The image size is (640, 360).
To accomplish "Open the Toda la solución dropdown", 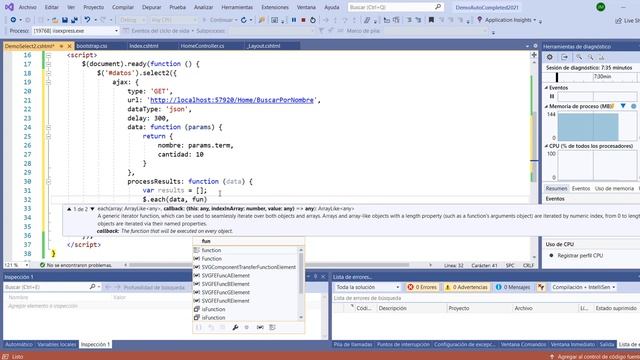I will (367, 287).
